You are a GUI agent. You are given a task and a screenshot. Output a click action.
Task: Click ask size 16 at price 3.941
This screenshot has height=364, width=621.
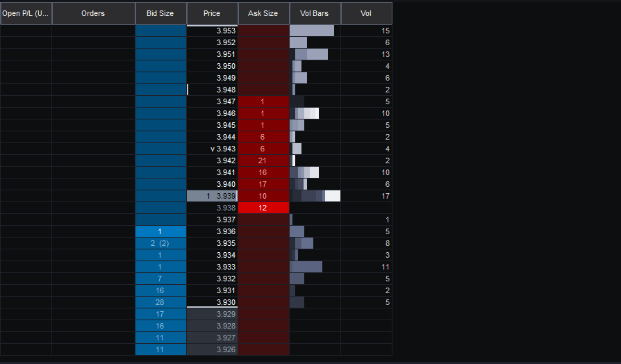(264, 173)
